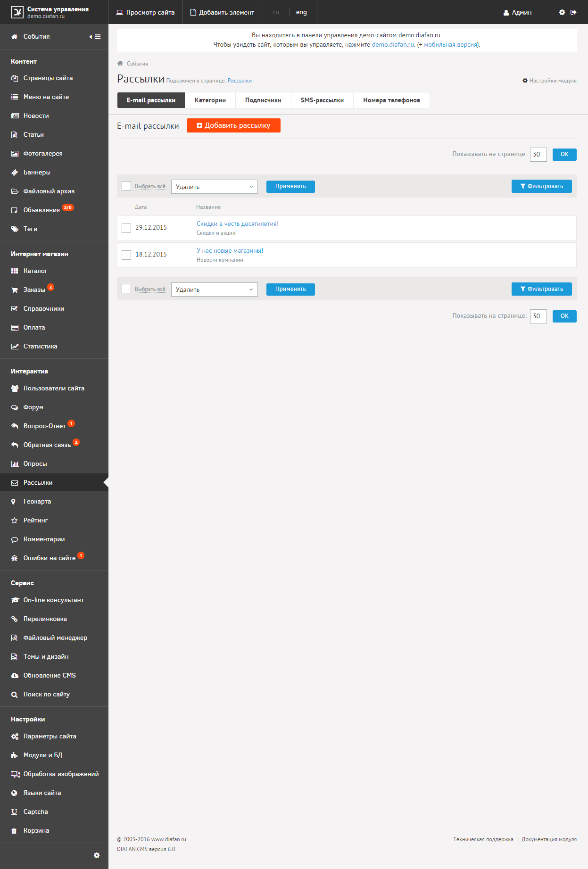The height and width of the screenshot is (869, 588).
Task: Click the Обновление CMS cloud icon
Action: coord(15,676)
